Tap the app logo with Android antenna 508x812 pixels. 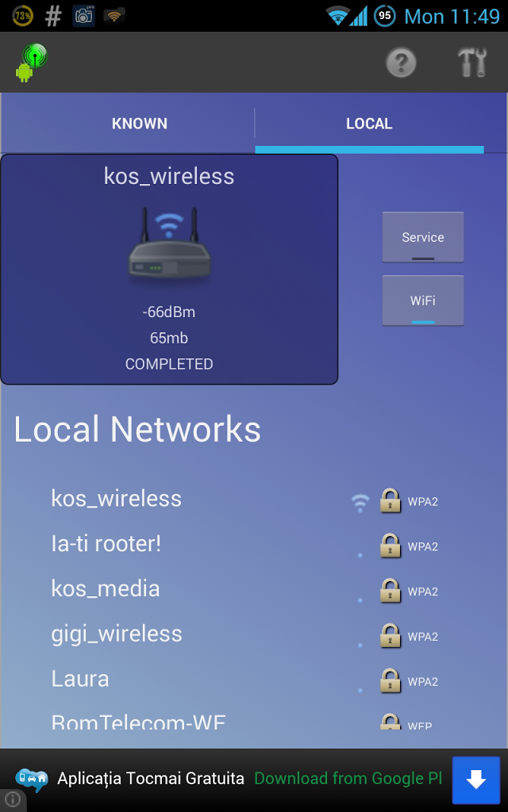32,63
